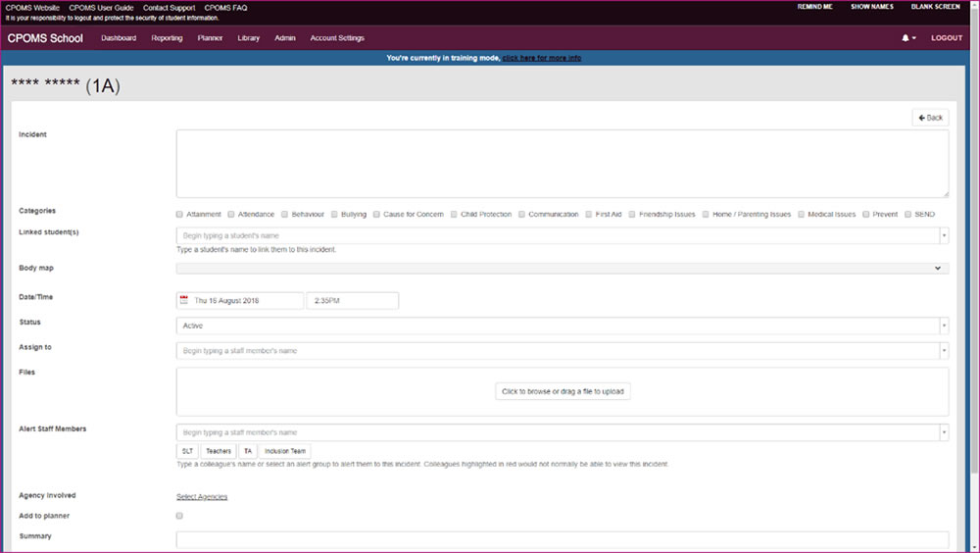Tick the Communication category checkbox
Image resolution: width=980 pixels, height=553 pixels.
(521, 214)
